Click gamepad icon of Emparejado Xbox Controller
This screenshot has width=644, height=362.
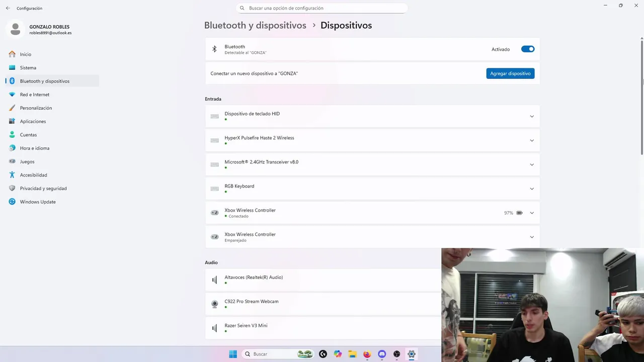pos(215,237)
